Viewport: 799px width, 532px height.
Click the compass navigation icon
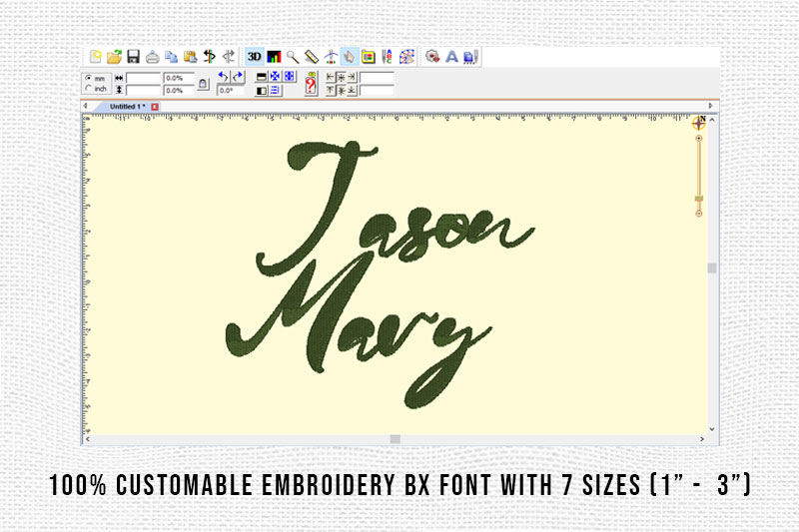point(698,122)
